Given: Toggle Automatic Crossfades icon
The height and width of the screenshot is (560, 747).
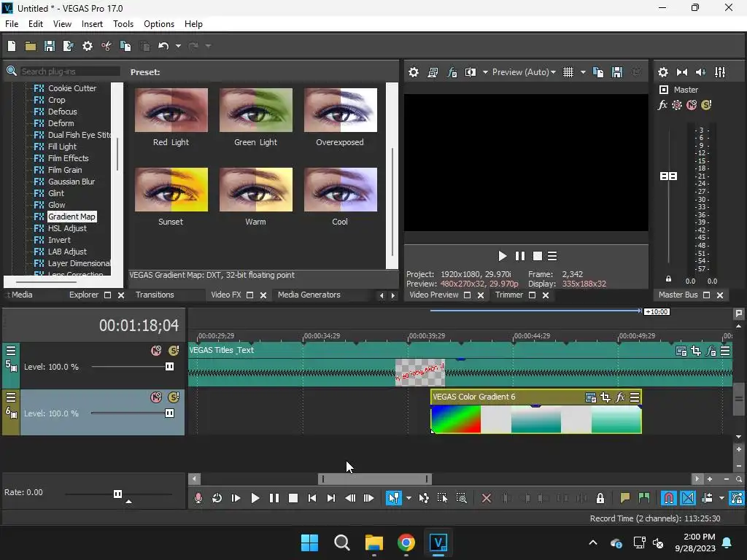Looking at the screenshot, I should click(688, 498).
